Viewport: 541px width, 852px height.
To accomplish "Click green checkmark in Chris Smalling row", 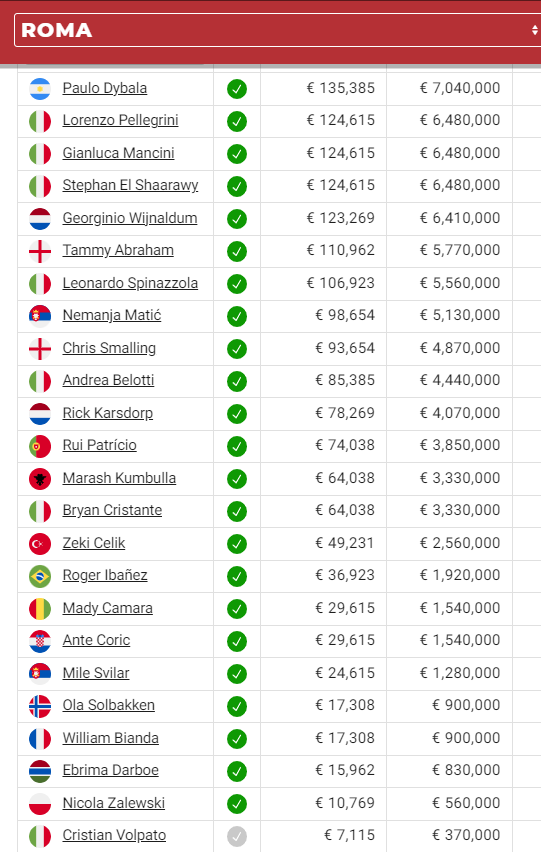I will tap(237, 349).
